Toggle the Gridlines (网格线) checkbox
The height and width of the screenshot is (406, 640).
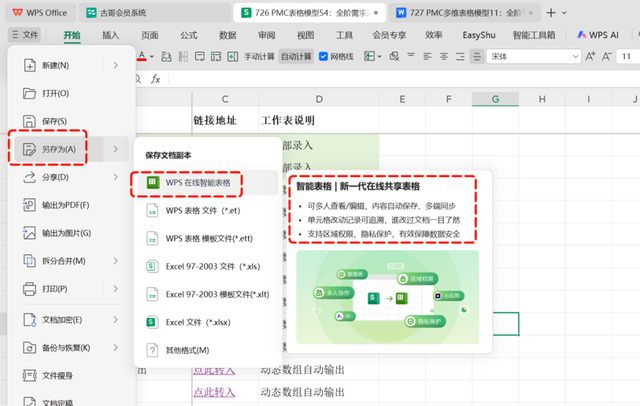[323, 56]
